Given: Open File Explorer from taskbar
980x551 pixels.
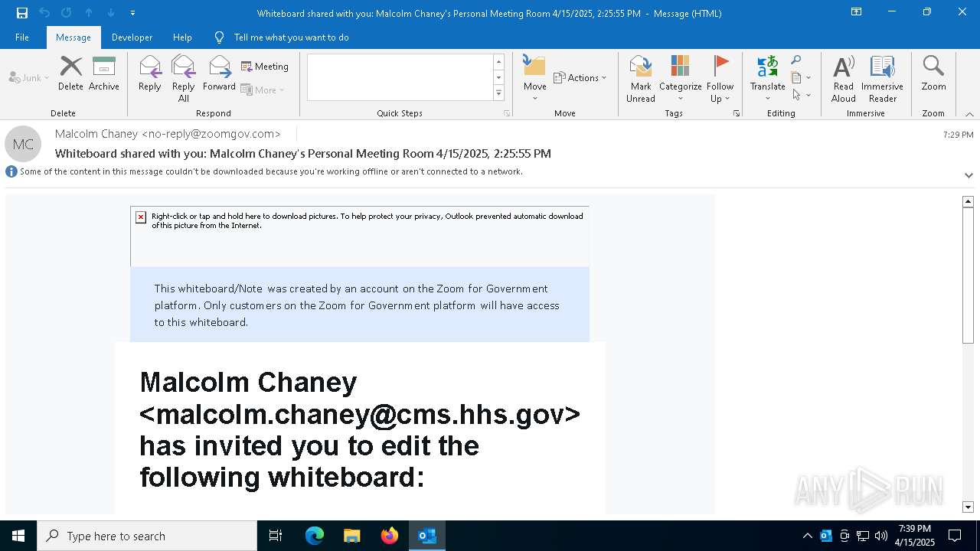Looking at the screenshot, I should 352,536.
